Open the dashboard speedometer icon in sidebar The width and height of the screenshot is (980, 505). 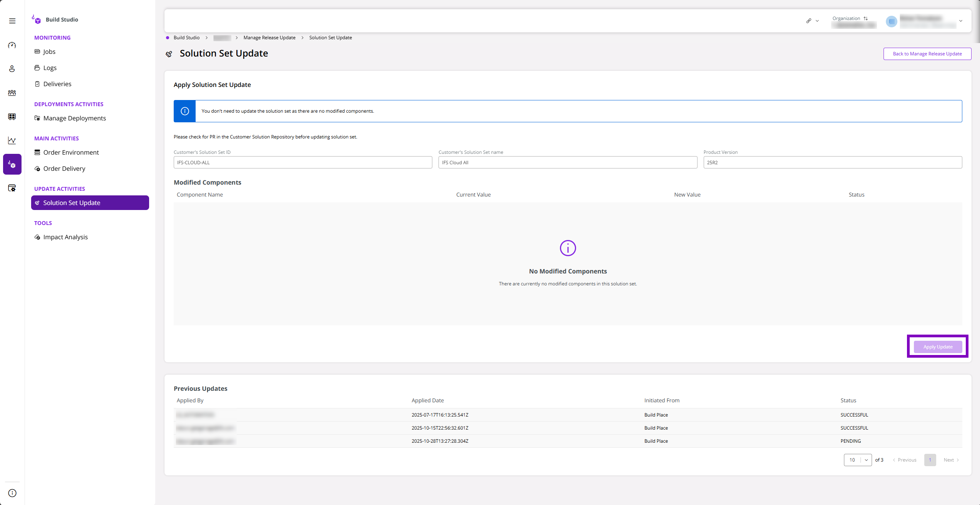pyautogui.click(x=12, y=45)
